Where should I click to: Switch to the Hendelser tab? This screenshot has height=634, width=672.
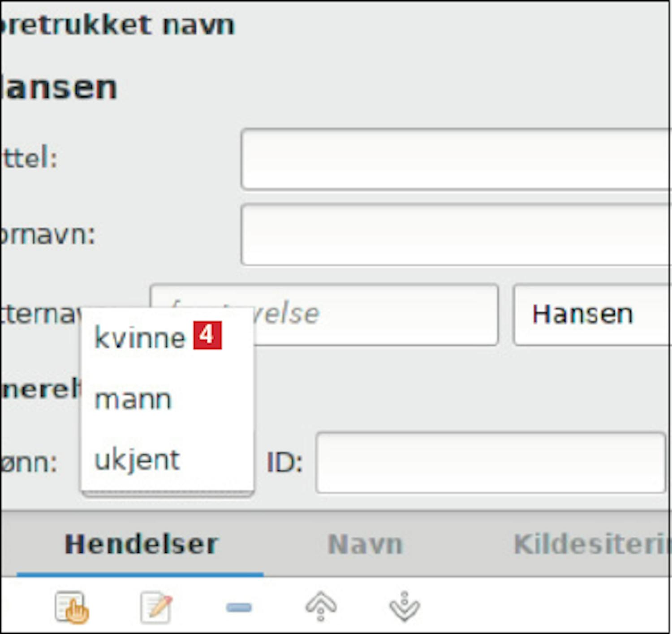[x=141, y=544]
